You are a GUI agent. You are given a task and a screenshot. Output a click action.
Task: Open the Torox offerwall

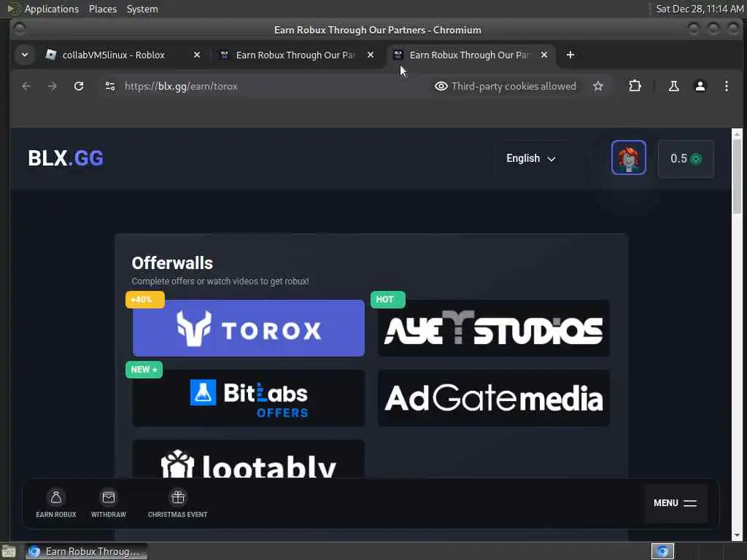(x=249, y=328)
